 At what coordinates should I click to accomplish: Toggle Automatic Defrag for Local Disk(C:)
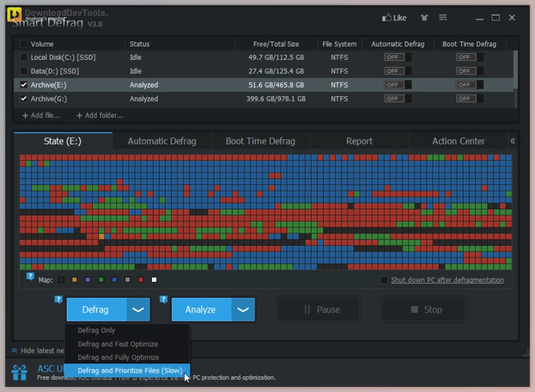398,57
